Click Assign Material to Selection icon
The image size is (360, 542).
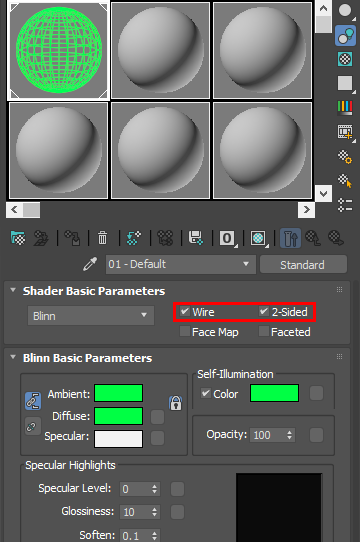pos(72,238)
